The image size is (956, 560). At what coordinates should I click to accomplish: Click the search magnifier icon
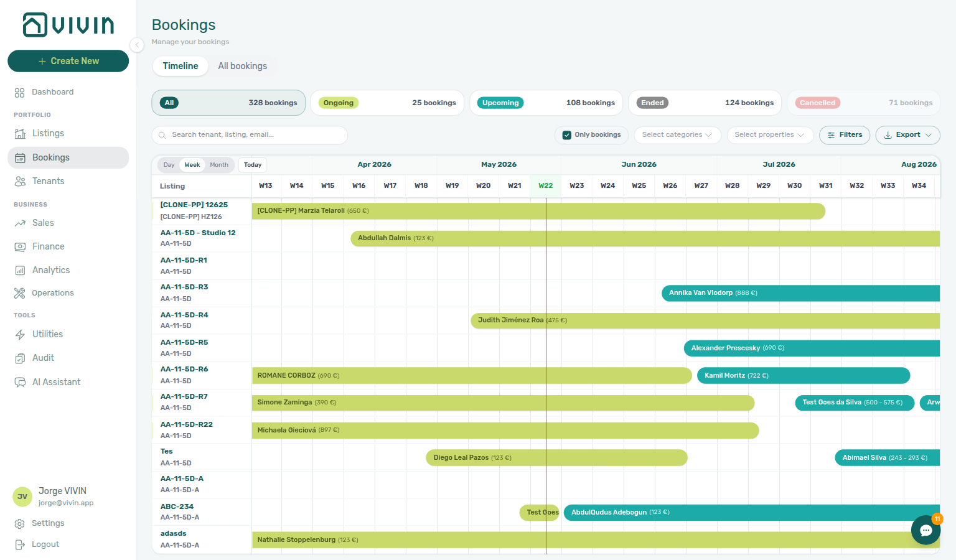coord(162,135)
